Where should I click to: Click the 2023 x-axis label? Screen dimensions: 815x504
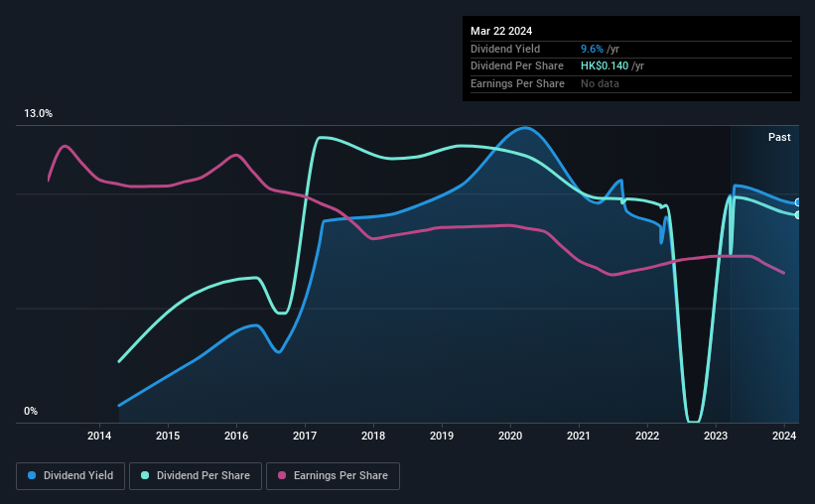point(716,436)
